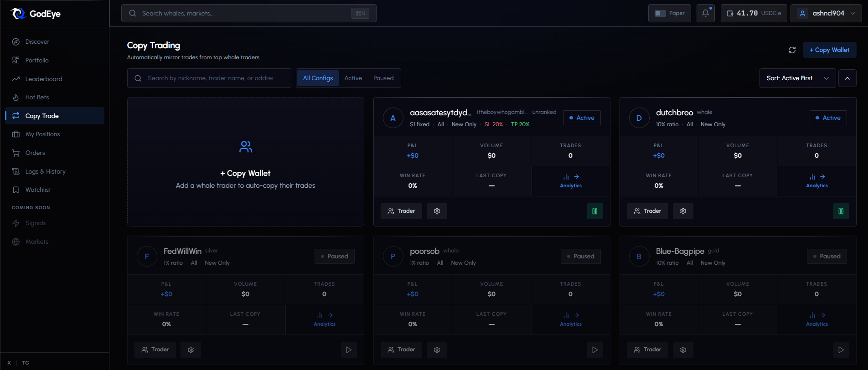Open settings gear on Blue-Bagpipe card
The height and width of the screenshot is (370, 868).
click(683, 349)
